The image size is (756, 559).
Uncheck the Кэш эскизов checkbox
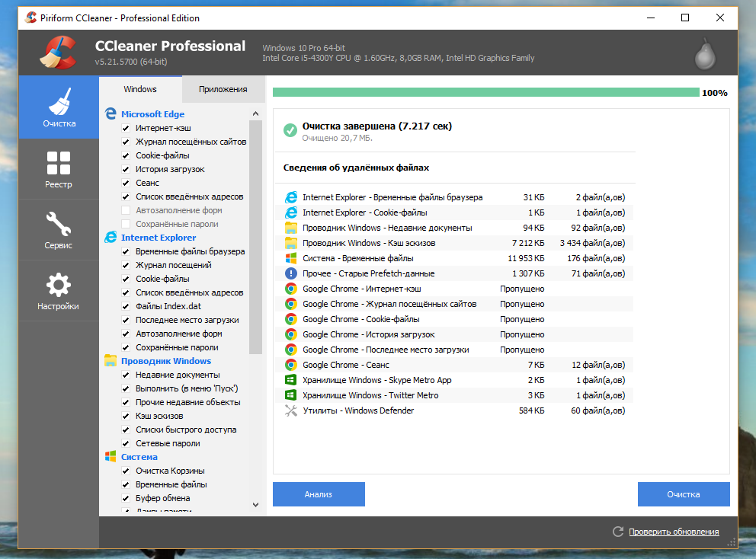pos(126,416)
